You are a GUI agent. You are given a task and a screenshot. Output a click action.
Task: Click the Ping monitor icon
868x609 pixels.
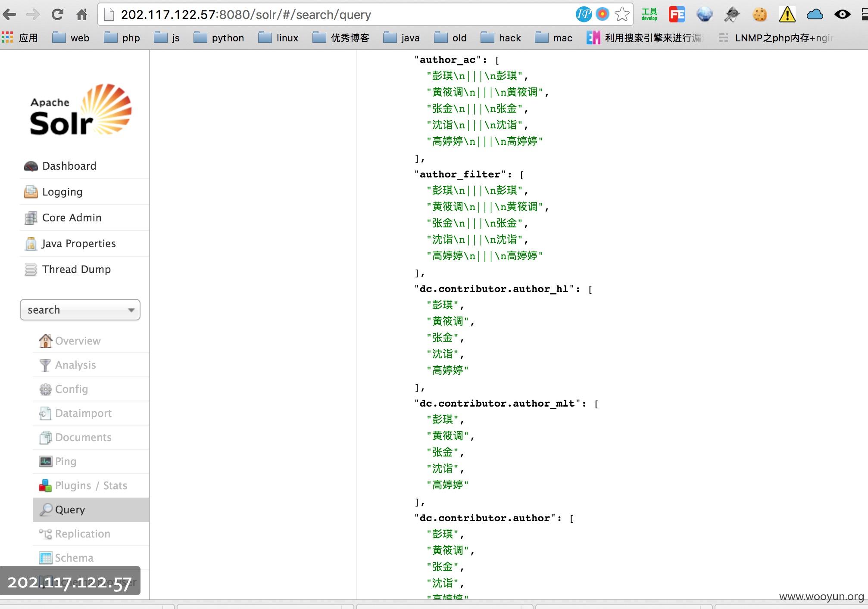(x=45, y=461)
